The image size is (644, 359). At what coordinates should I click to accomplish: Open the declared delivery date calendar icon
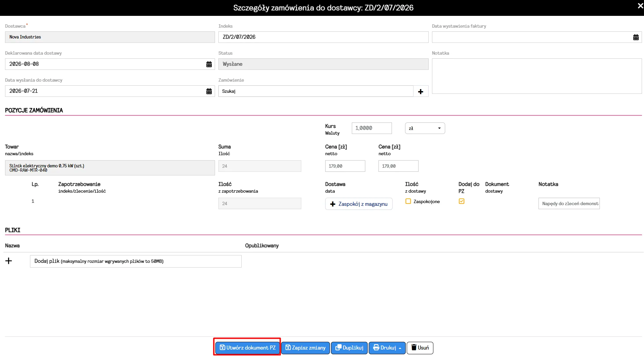(209, 64)
